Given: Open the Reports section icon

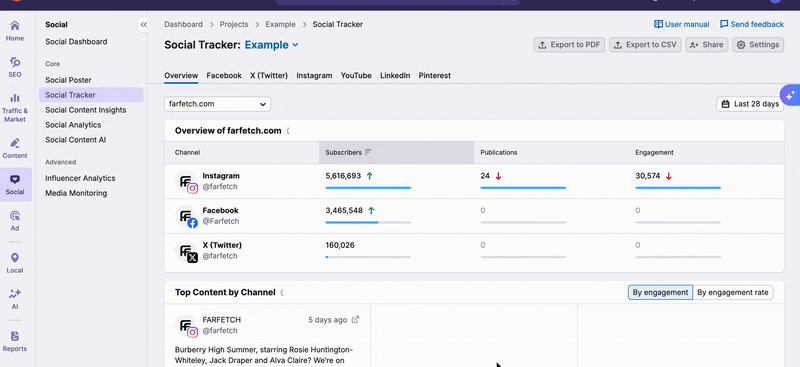Looking at the screenshot, I should 15,336.
